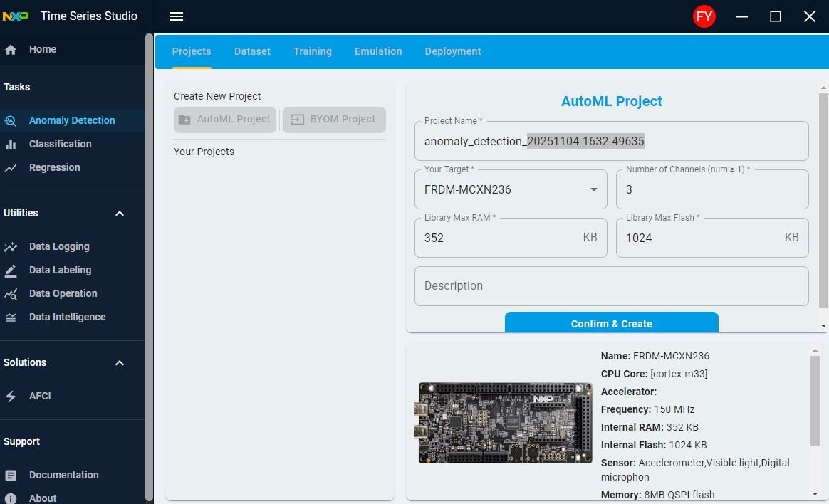The height and width of the screenshot is (504, 829).
Task: Click the Library Max RAM field
Action: click(499, 238)
